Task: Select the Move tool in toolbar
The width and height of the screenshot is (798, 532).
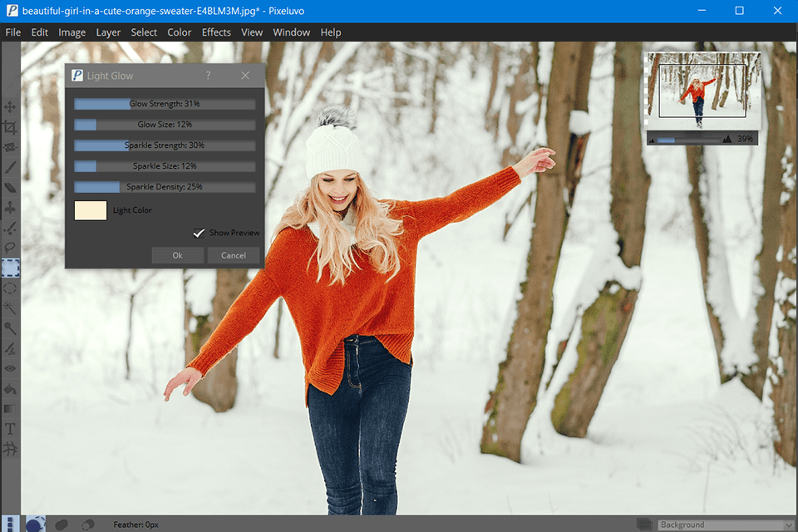Action: (x=10, y=107)
